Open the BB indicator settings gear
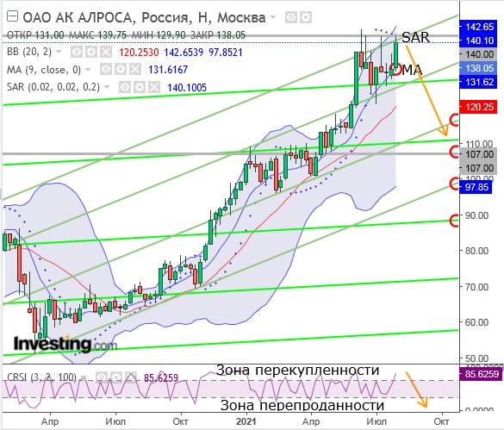 point(91,52)
